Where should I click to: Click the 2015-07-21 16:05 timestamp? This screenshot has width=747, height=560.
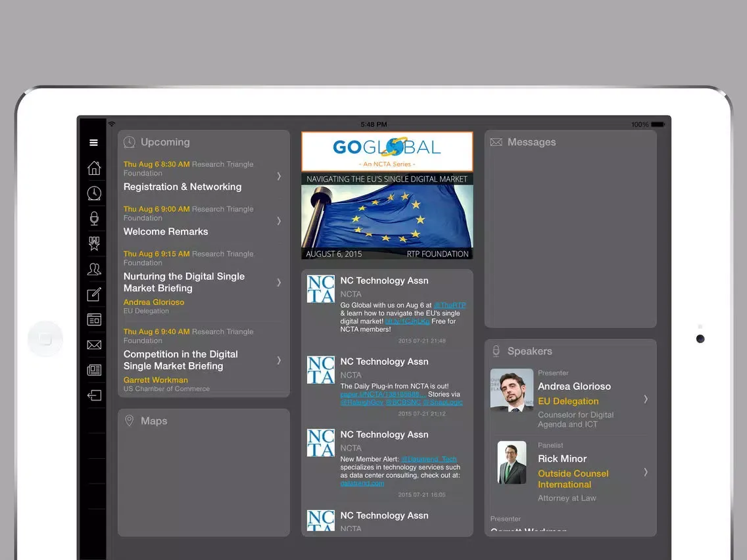coord(422,495)
